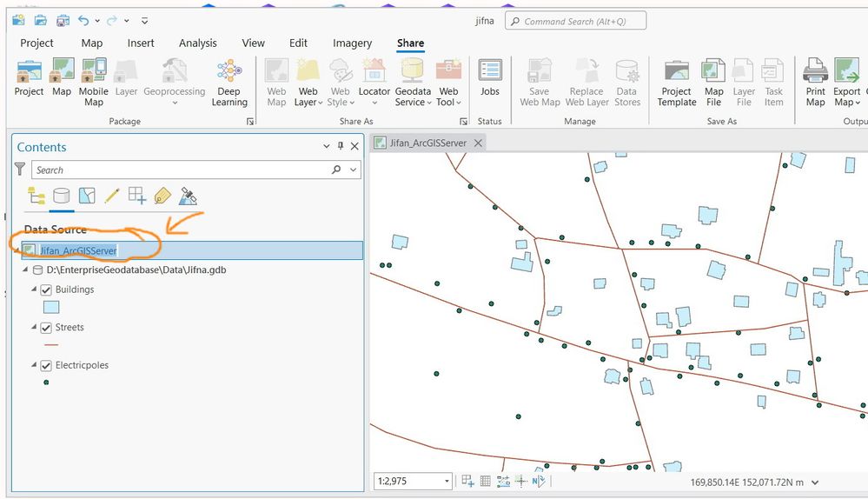Disable the Electricpoles layer checkbox
This screenshot has width=868, height=499.
point(47,366)
